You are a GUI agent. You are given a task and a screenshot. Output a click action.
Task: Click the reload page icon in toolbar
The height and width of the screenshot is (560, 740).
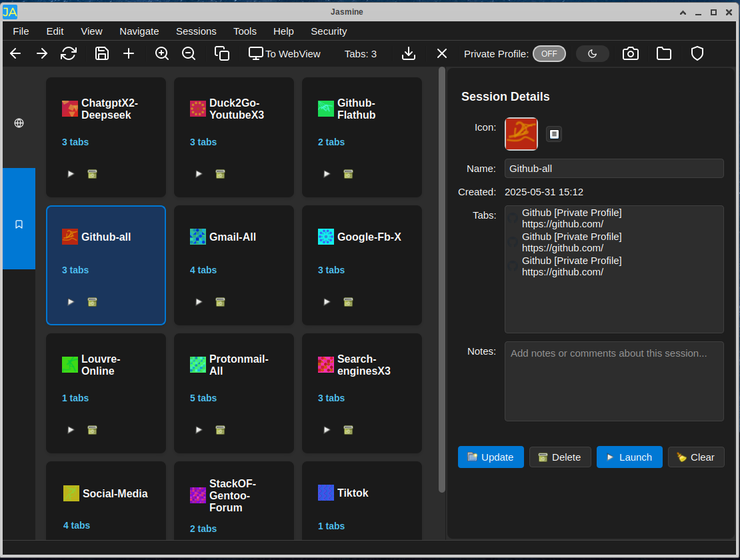point(69,53)
